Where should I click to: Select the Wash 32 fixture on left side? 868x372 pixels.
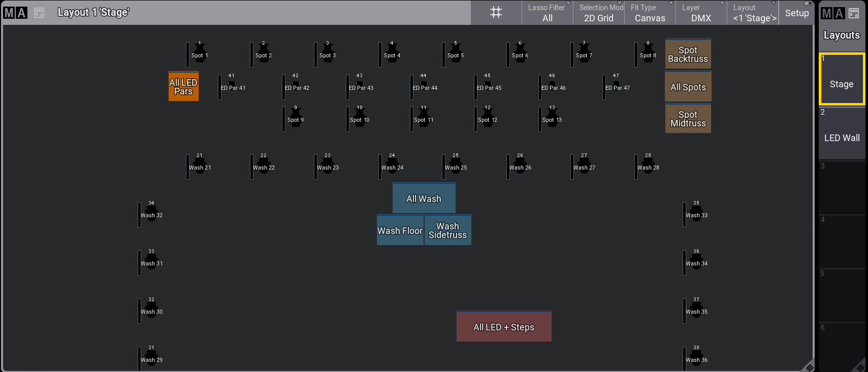point(151,214)
